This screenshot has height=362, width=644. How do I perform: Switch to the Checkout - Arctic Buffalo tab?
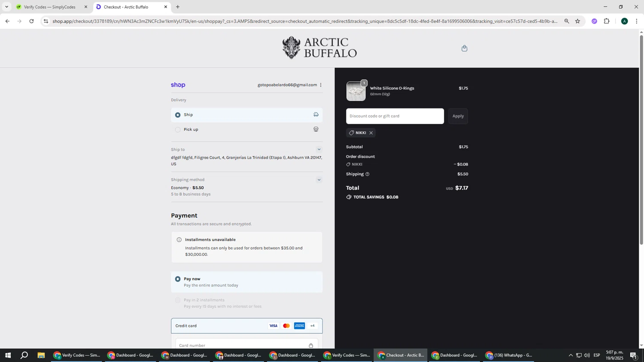(x=132, y=7)
